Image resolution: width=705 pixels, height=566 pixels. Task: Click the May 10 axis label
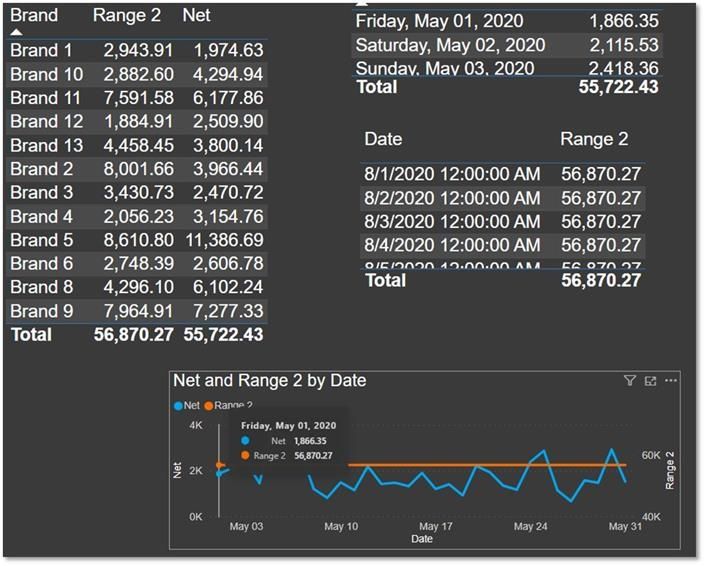[341, 526]
